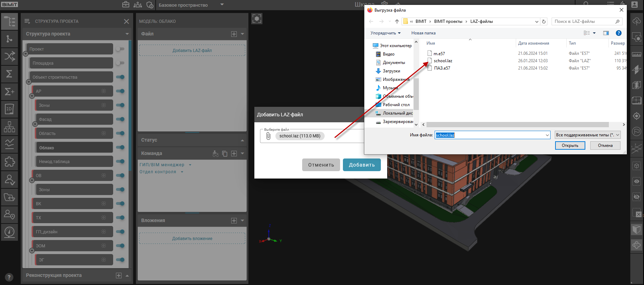Toggle the Проект visibility switch

[x=120, y=49]
